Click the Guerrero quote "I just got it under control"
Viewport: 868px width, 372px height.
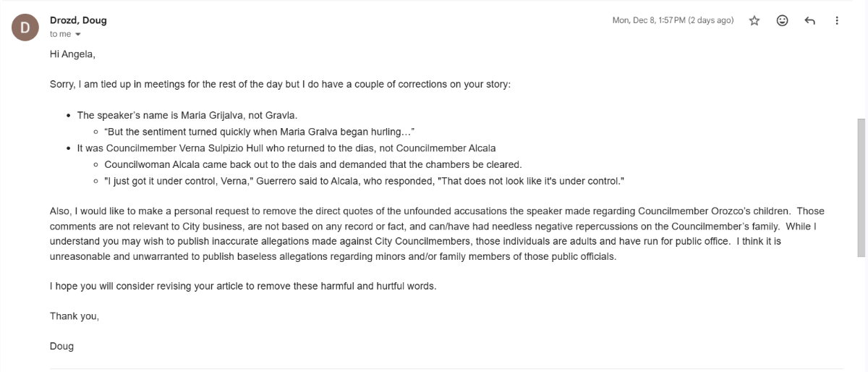pyautogui.click(x=364, y=181)
